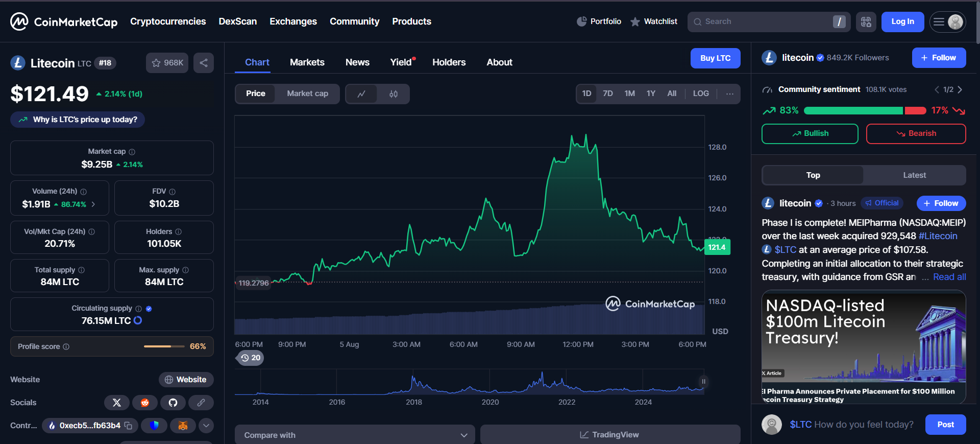Click the circulating supply verified badge
The width and height of the screenshot is (980, 444).
149,309
